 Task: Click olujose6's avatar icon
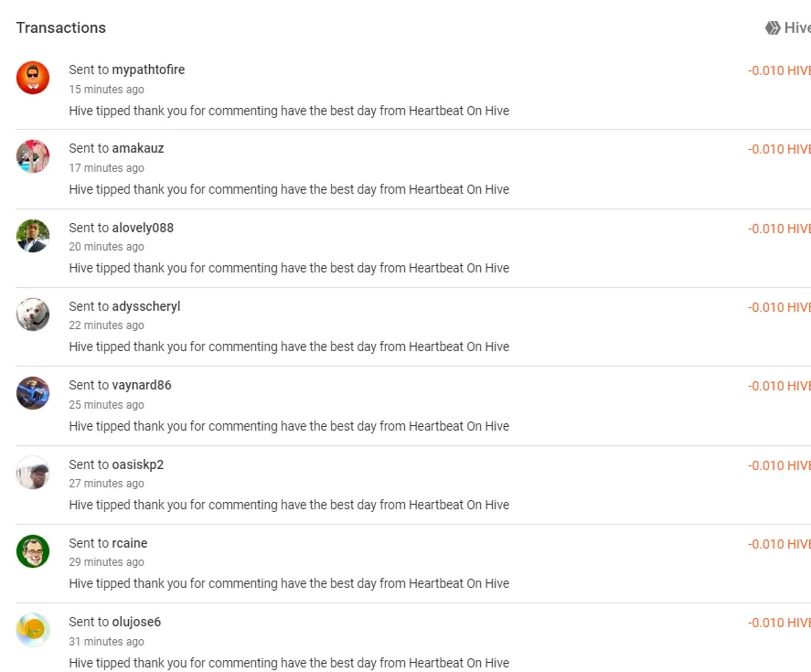[33, 630]
